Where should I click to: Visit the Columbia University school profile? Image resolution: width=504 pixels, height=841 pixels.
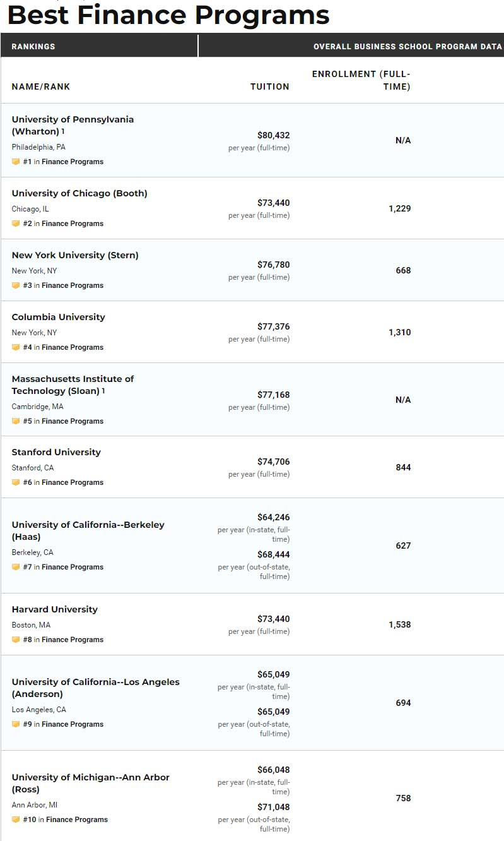(x=59, y=317)
